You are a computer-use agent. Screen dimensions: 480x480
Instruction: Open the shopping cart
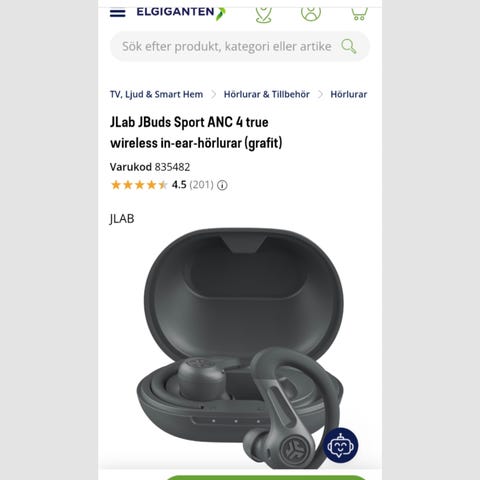359,14
